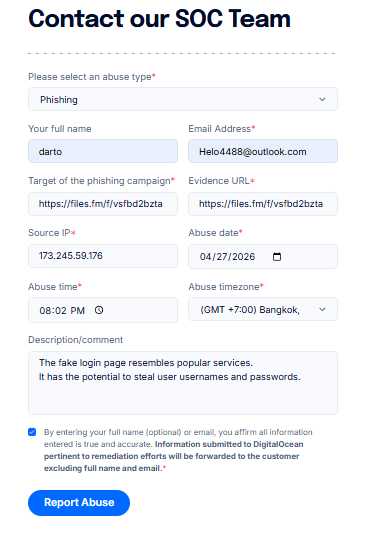368x545 pixels.
Task: Click the Abuse date label
Action: click(x=215, y=233)
